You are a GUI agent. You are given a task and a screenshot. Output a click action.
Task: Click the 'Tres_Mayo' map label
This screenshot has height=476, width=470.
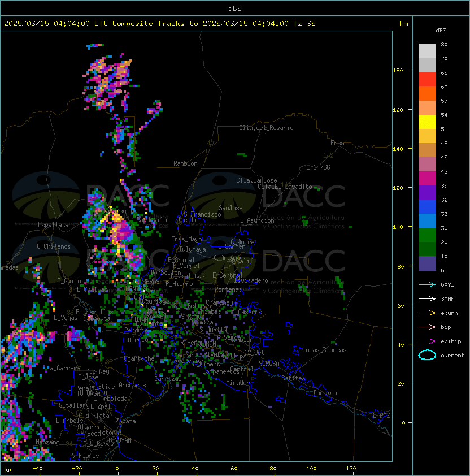point(186,239)
